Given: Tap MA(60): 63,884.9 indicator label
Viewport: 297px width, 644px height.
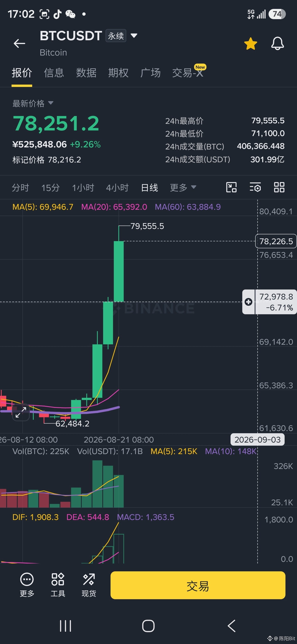Looking at the screenshot, I should click(188, 207).
